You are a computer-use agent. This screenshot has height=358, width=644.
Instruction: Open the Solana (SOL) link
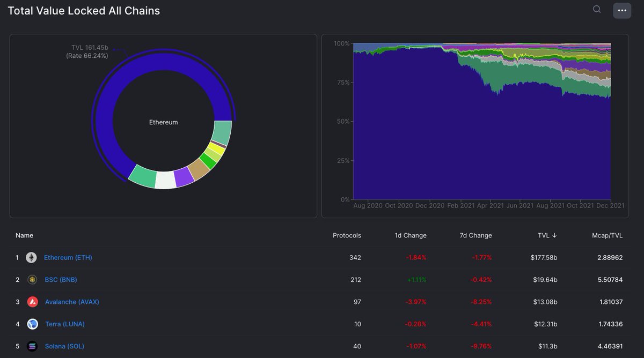64,346
